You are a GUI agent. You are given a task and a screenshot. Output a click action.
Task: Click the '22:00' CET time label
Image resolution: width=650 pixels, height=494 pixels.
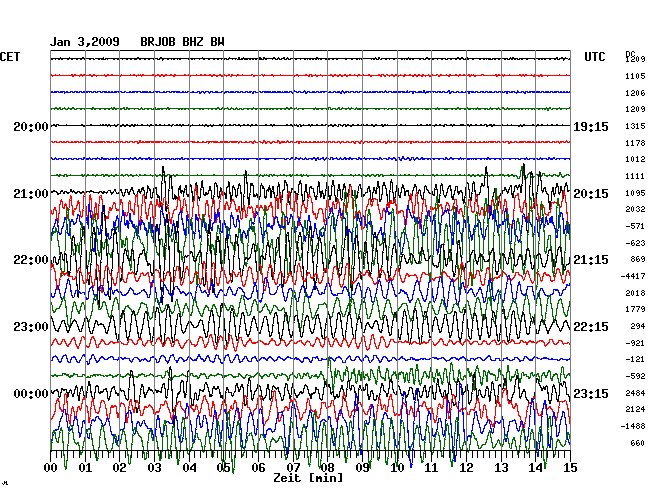(31, 260)
